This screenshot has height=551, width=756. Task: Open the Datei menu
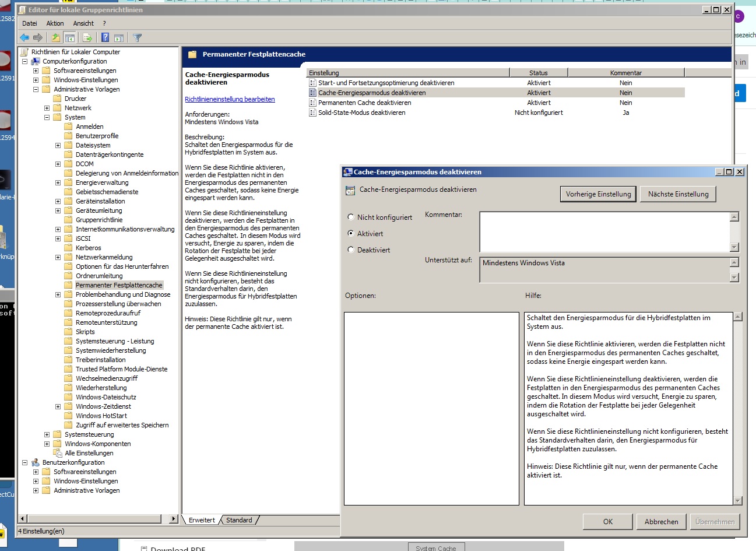point(29,23)
